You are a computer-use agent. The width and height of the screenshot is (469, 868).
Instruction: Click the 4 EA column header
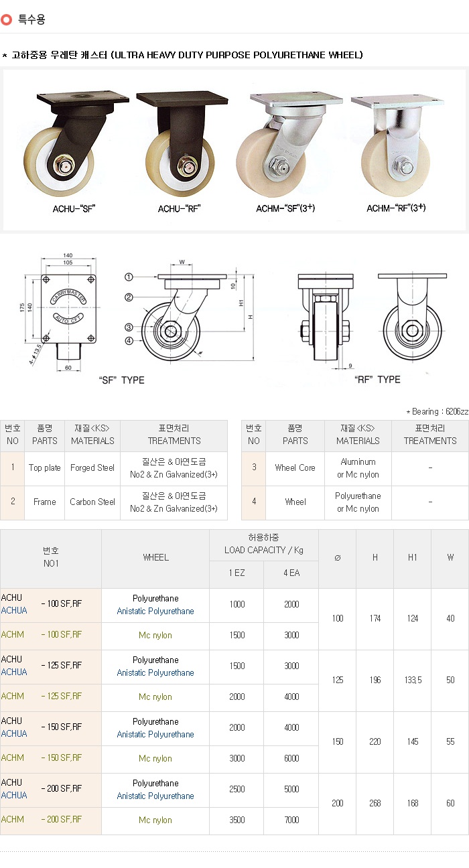tap(291, 574)
